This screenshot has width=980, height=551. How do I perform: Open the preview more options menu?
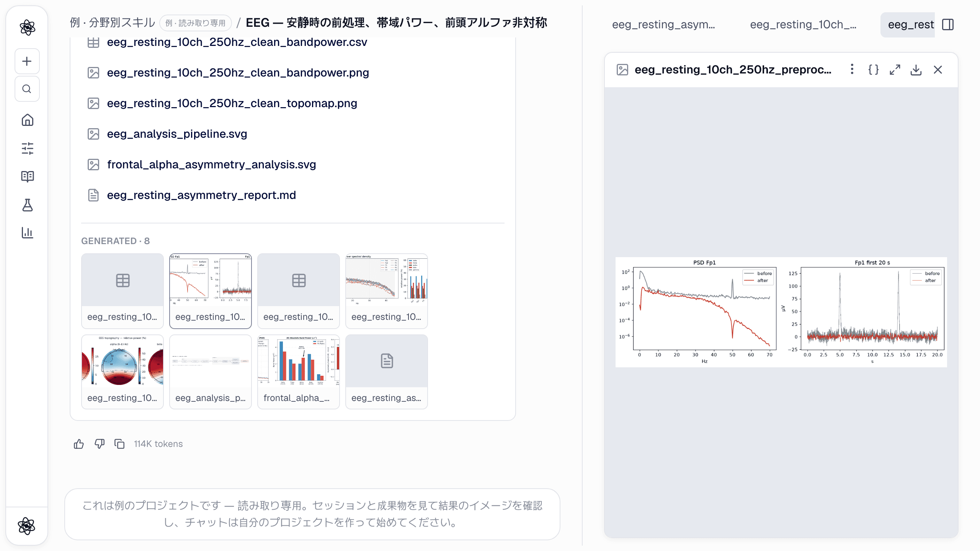(x=852, y=69)
